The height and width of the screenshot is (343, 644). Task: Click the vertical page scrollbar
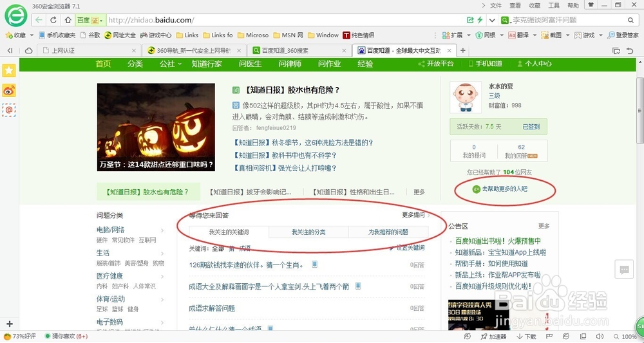click(639, 111)
